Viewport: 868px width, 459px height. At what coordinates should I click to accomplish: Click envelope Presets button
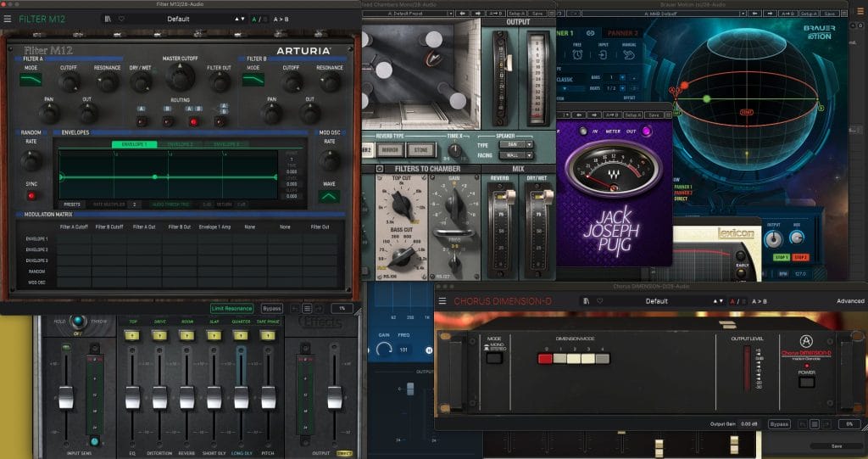coord(72,204)
